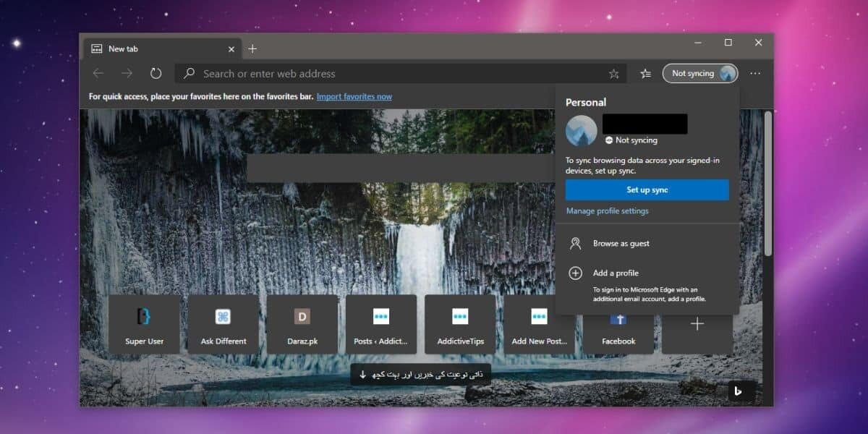Screen dimensions: 868x434
Task: Click the Add a profile plus icon
Action: pos(576,273)
